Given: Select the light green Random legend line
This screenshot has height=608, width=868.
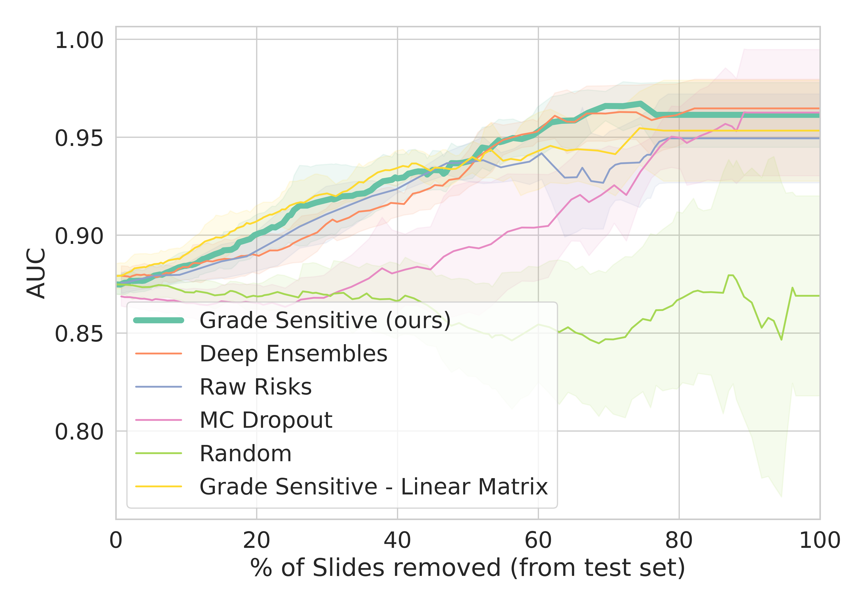Looking at the screenshot, I should click(x=159, y=453).
